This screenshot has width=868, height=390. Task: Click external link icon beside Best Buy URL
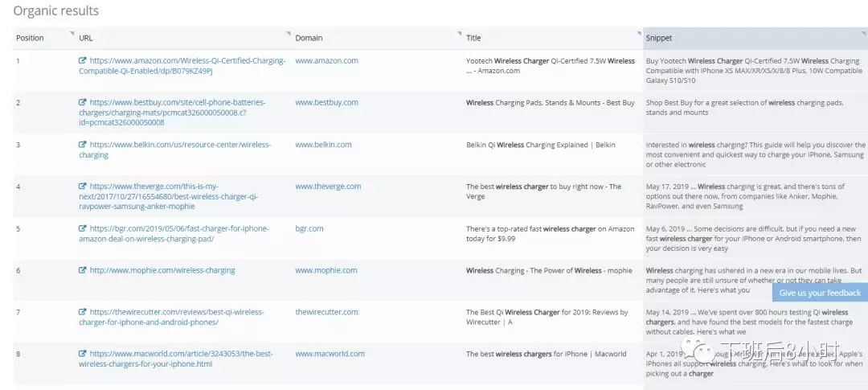(x=83, y=102)
